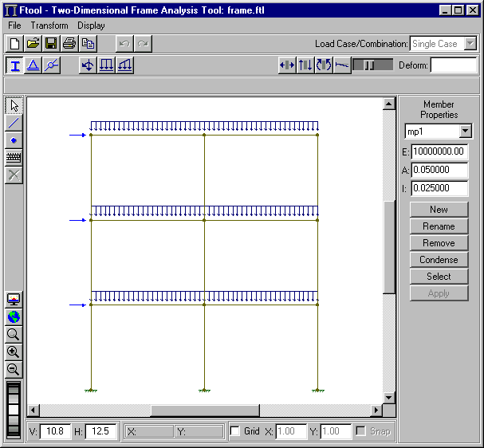484x448 pixels.
Task: Activate the selection arrow tool
Action: (14, 105)
